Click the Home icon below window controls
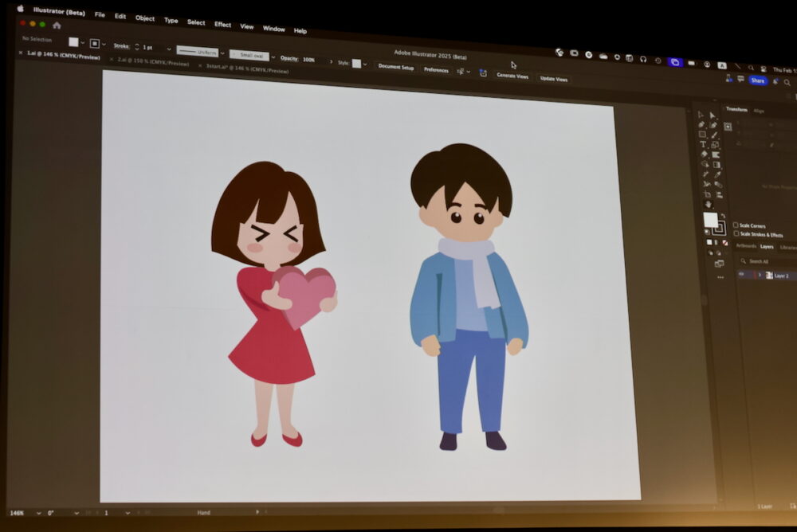This screenshot has height=532, width=797. (56, 25)
